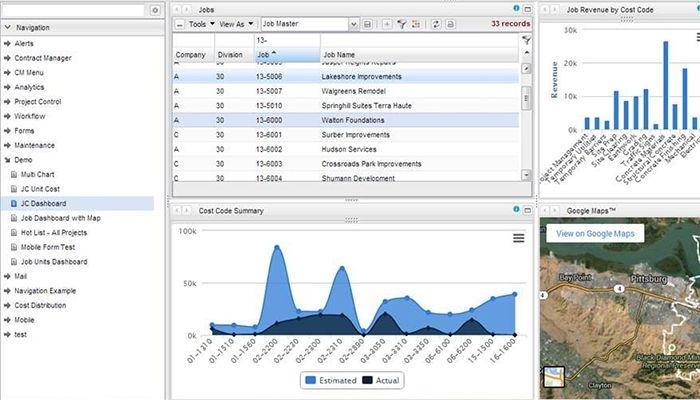Click the clear filter funnel above the scrollbar

(x=527, y=40)
